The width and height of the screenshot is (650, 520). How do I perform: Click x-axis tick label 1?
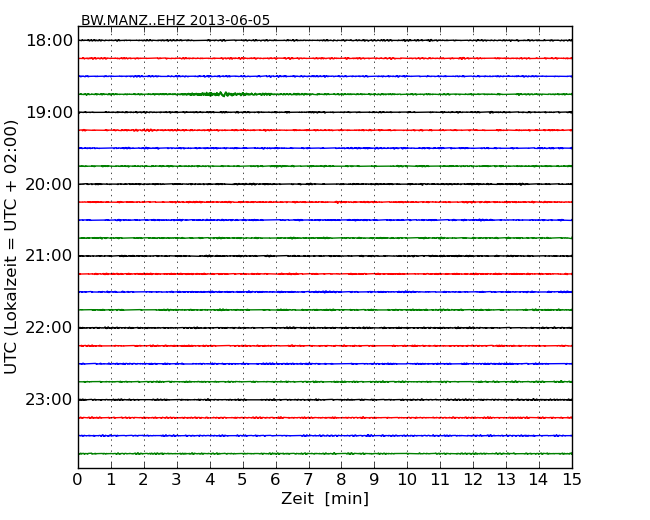pos(111,480)
